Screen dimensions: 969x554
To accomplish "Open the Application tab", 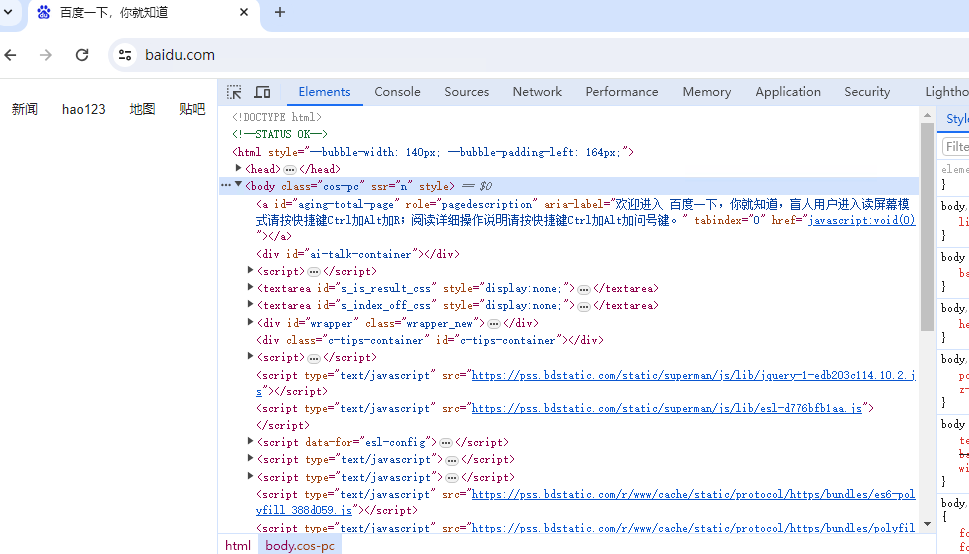I will pos(788,92).
